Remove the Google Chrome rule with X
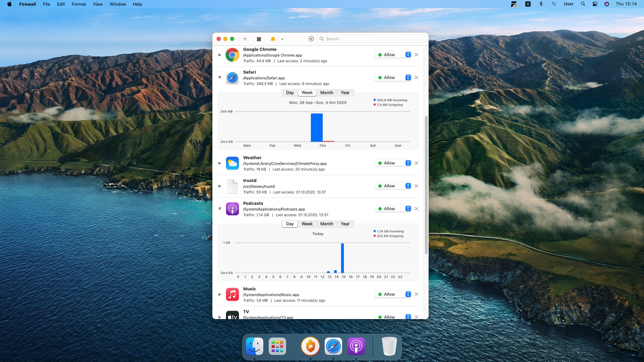The image size is (644, 362). 416,55
